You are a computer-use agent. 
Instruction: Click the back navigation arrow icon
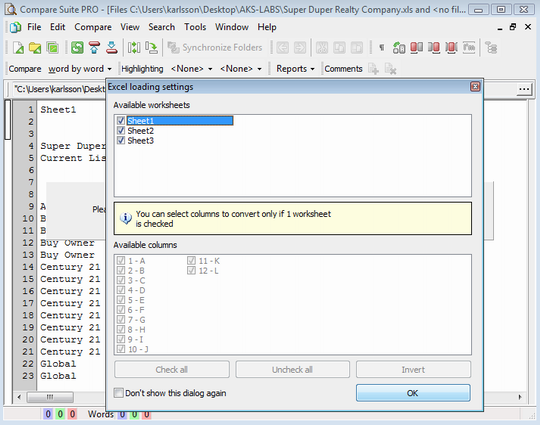(x=282, y=48)
